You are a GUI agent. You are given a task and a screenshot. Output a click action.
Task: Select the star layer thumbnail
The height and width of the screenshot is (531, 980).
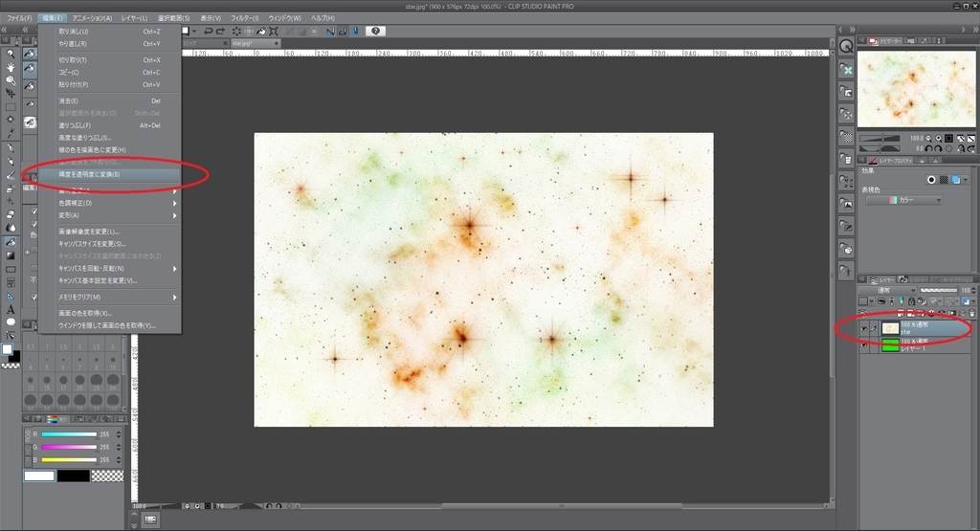(890, 328)
